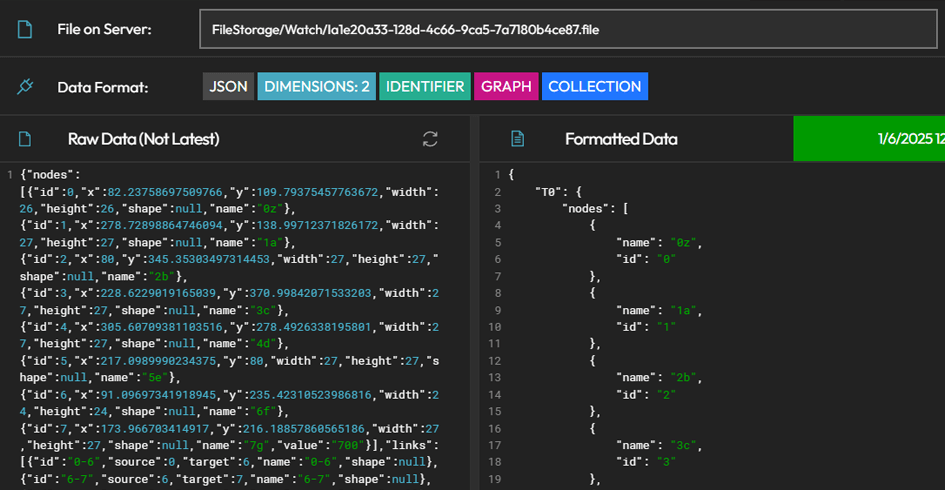The width and height of the screenshot is (945, 490).
Task: Click the document icon left of Formatted Data
Action: click(x=517, y=139)
